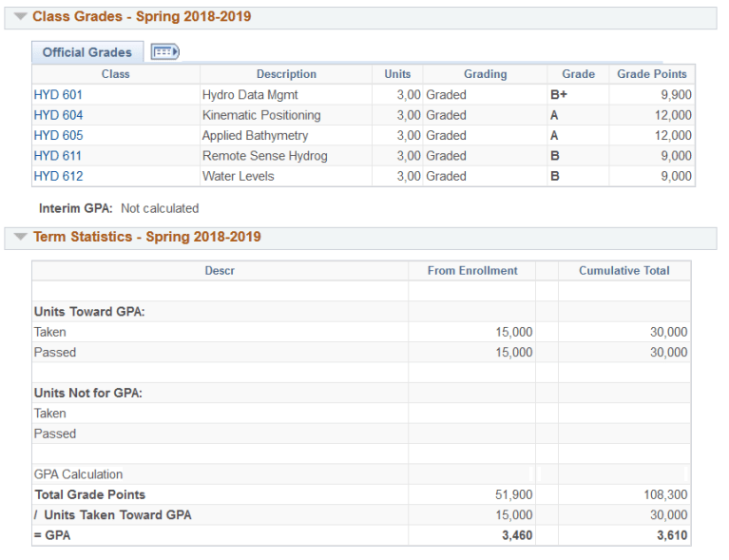Viewport: 729px width, 560px height.
Task: Collapse the Term Statistics section
Action: [20, 237]
